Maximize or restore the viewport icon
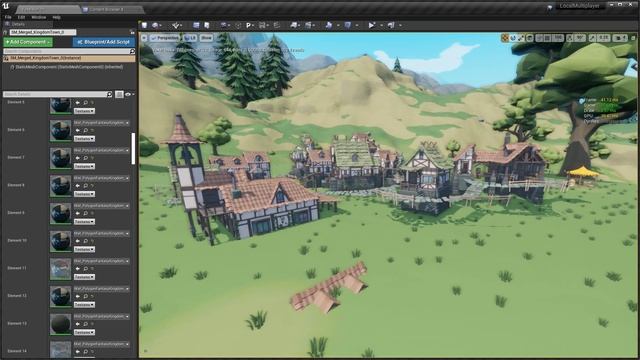This screenshot has width=640, height=360. [x=633, y=38]
